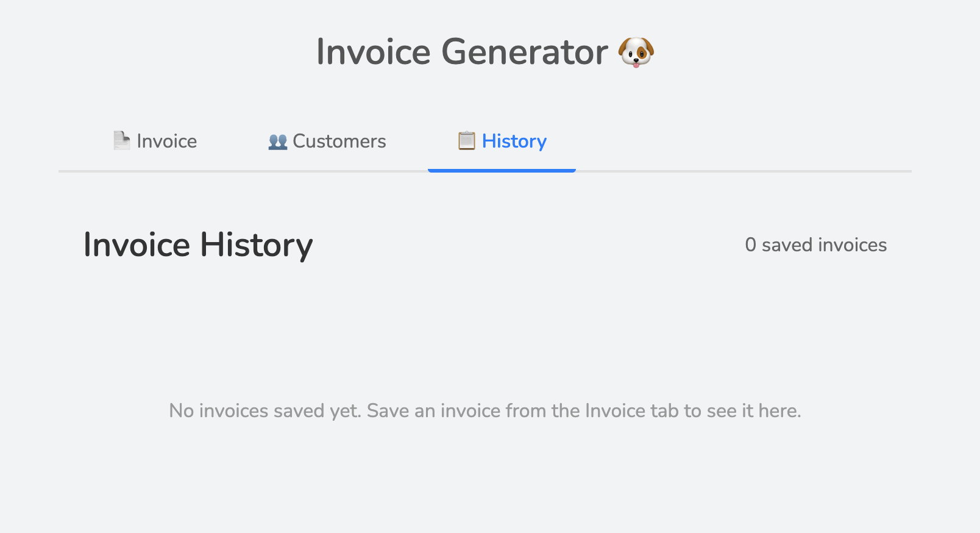Tap the blue silhouettes icon in Customers tab
This screenshot has height=533, width=980.
[x=278, y=141]
